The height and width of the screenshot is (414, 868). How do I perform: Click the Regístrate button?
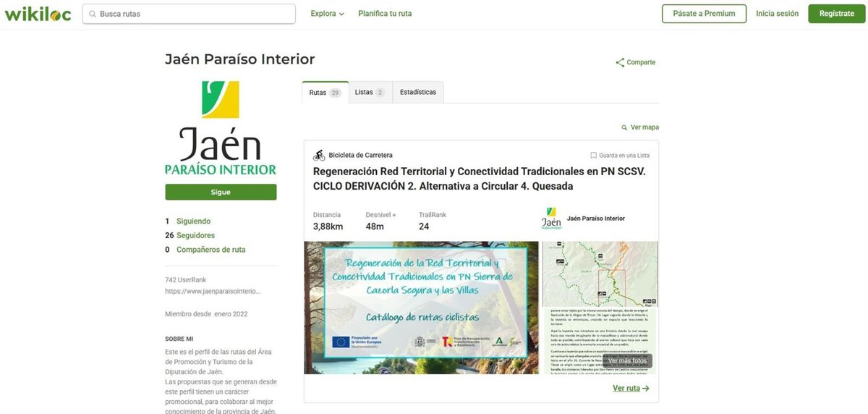[x=836, y=14]
